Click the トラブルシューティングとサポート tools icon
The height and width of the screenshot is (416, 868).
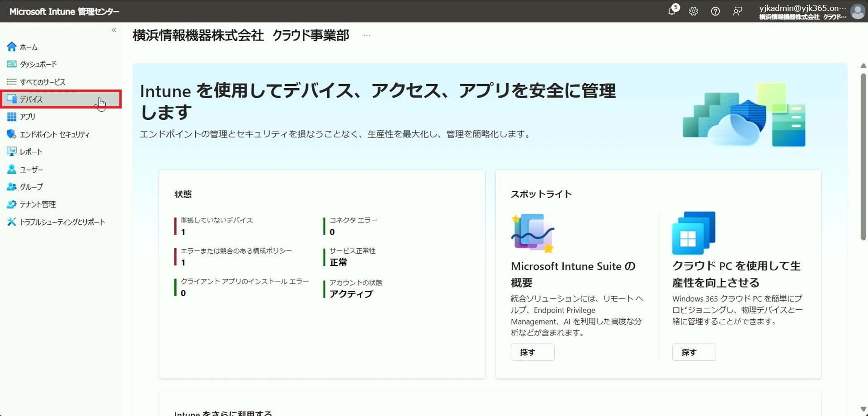pyautogui.click(x=12, y=222)
